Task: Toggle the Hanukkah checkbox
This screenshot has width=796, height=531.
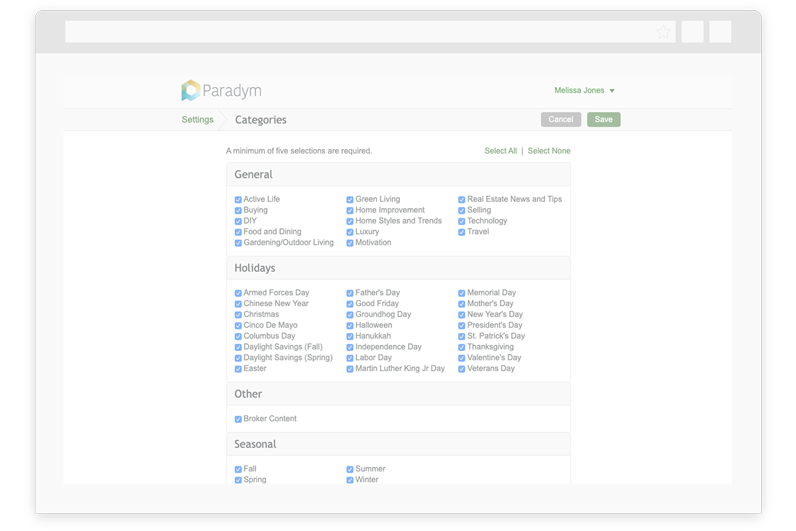Action: coord(350,337)
